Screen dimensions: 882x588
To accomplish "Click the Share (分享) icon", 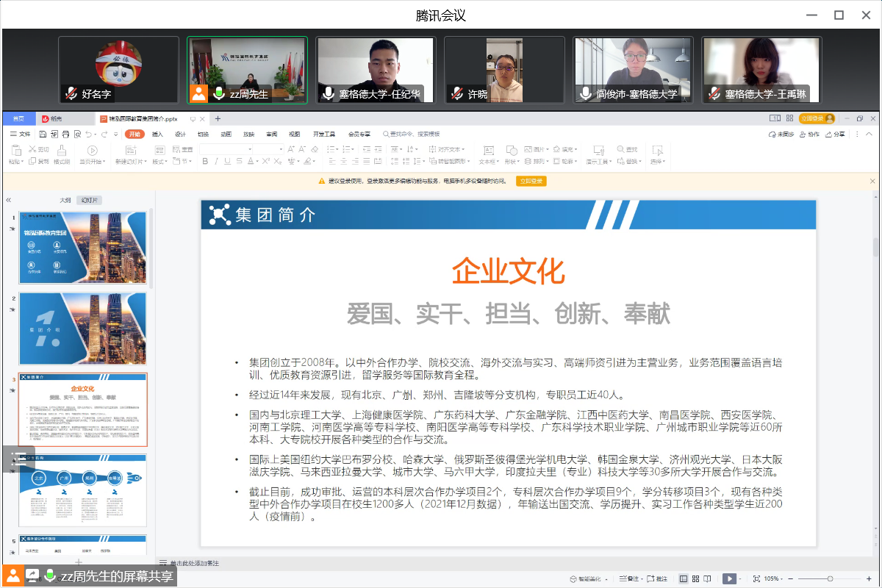I will (829, 134).
